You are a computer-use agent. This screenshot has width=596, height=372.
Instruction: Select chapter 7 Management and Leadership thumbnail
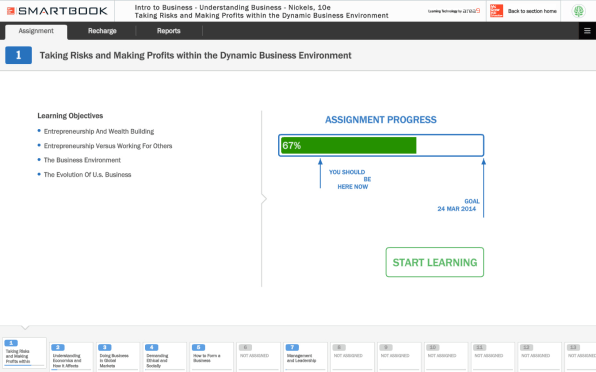point(306,356)
